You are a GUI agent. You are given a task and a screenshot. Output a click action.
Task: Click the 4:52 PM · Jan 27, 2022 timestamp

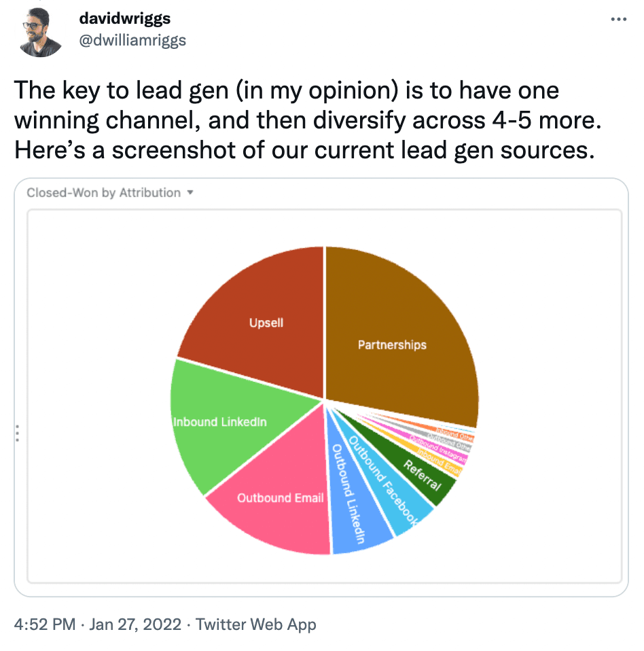point(96,624)
